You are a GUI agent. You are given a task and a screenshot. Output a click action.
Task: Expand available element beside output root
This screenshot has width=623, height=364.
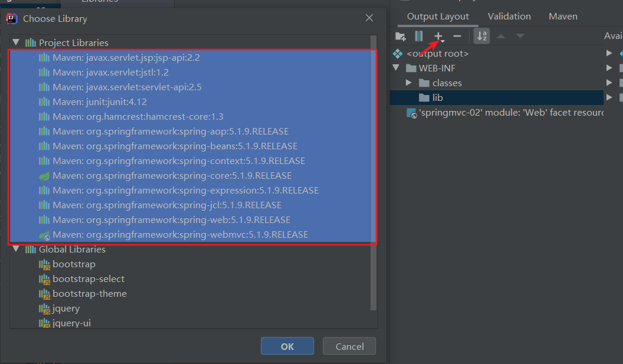(609, 53)
